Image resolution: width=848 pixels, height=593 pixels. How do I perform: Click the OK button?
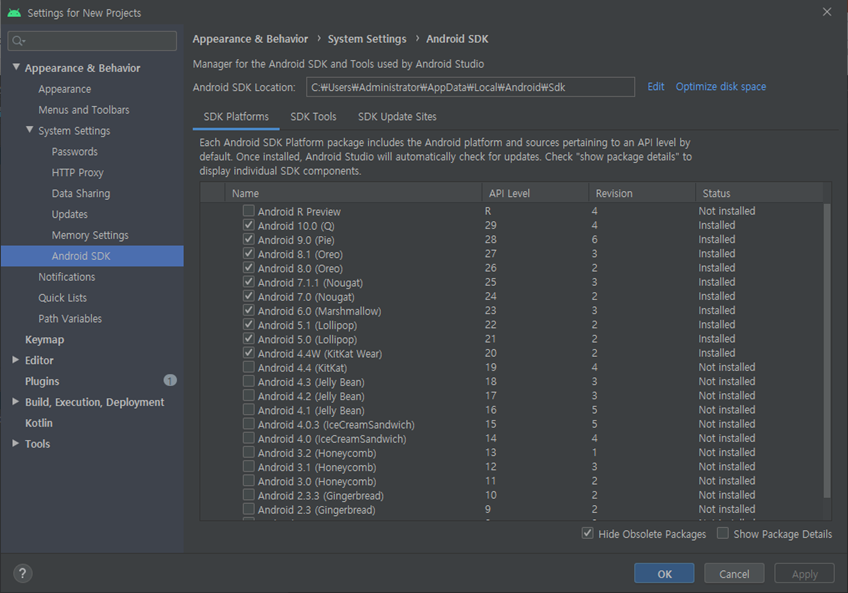(664, 574)
